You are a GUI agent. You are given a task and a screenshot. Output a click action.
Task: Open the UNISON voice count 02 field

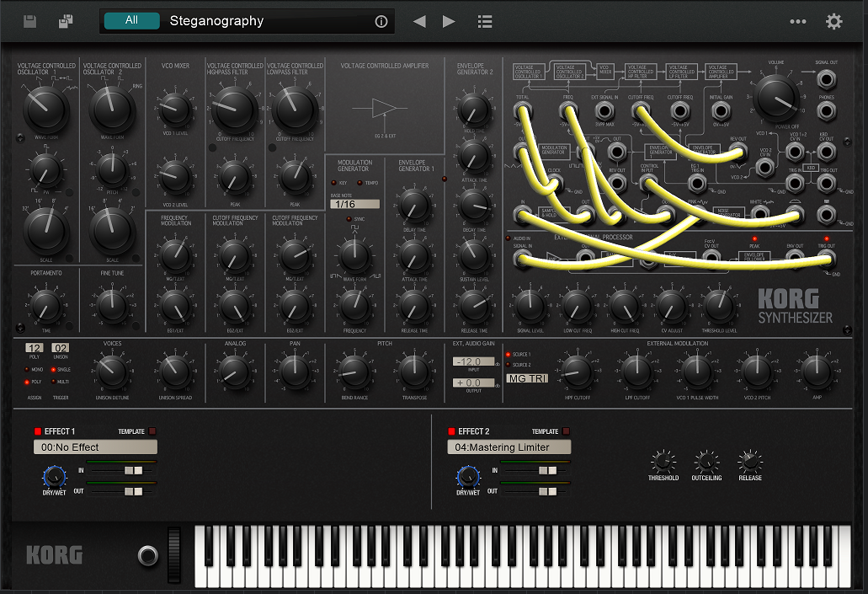[x=61, y=348]
